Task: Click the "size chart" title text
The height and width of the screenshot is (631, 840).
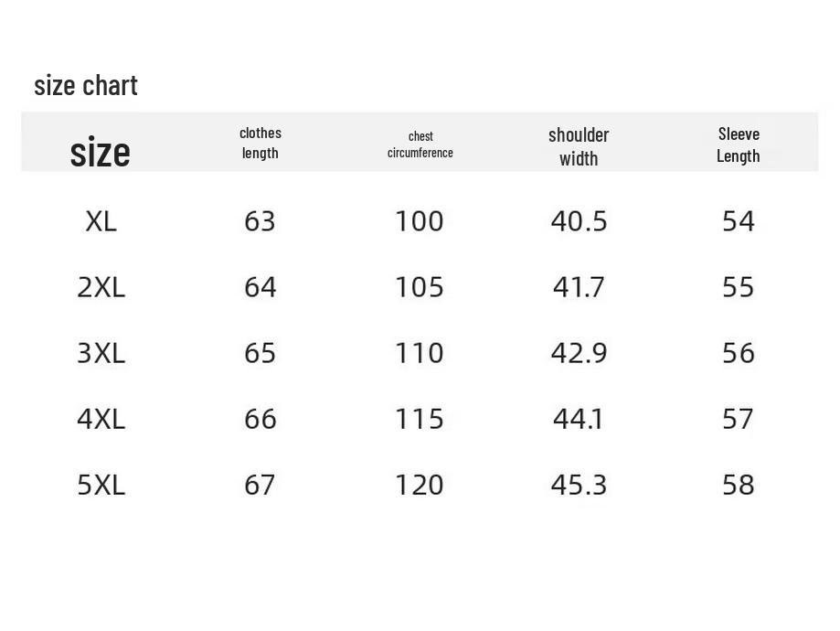Action: [x=86, y=85]
